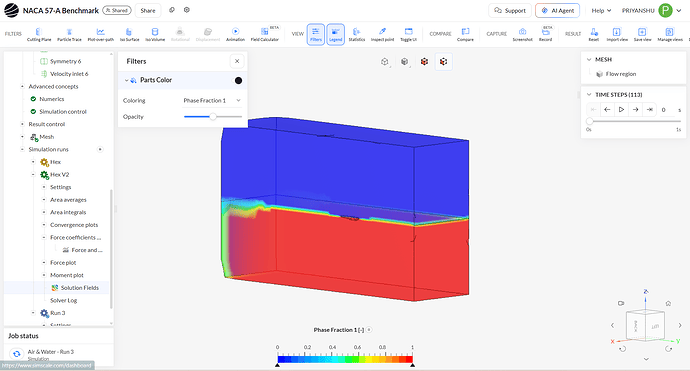Screen dimensions: 690x371
Task: Open the Solver Log
Action: tap(63, 301)
